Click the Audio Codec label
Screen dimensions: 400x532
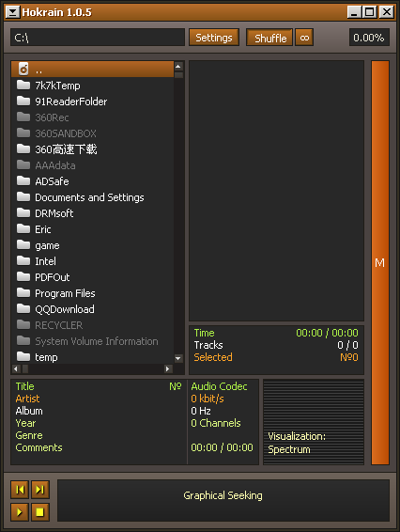tap(219, 386)
